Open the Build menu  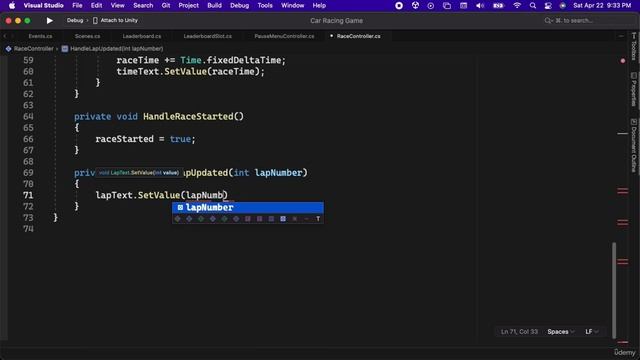click(214, 6)
